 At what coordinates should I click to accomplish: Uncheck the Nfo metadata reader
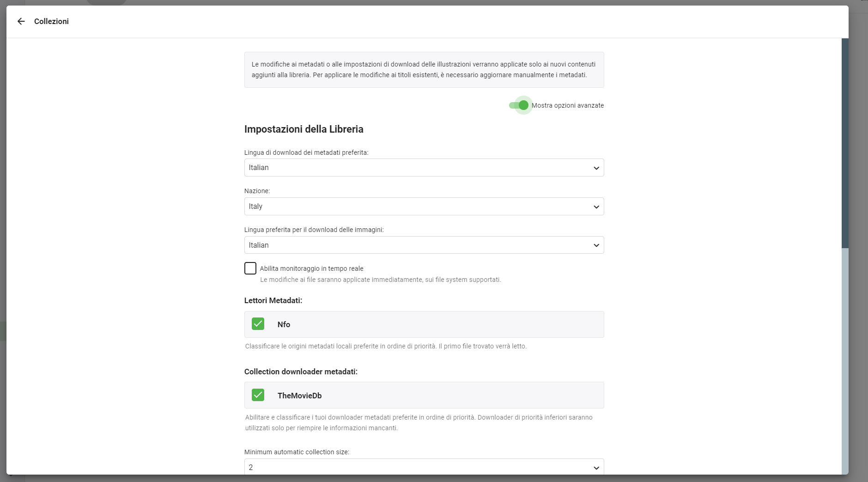pos(258,324)
